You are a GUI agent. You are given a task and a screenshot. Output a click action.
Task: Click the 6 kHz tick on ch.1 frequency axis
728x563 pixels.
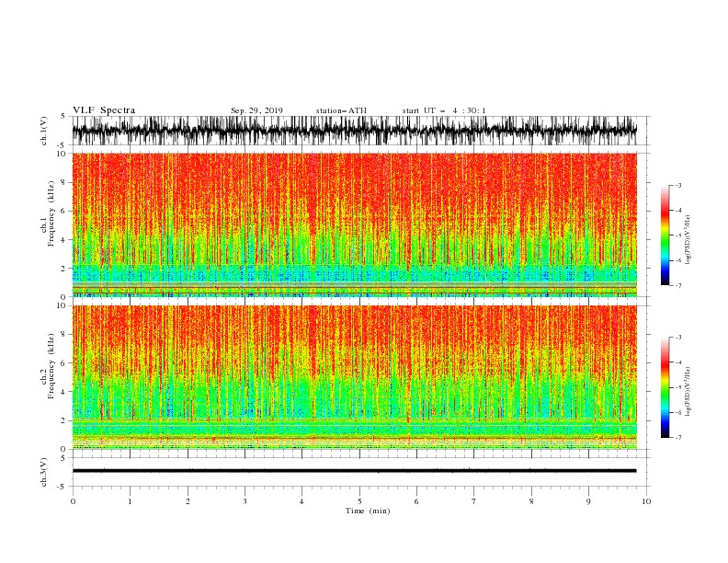[64, 211]
